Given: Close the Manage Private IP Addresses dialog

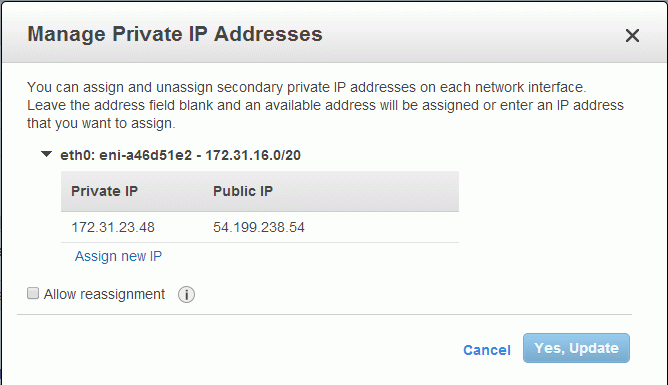Looking at the screenshot, I should click(632, 35).
